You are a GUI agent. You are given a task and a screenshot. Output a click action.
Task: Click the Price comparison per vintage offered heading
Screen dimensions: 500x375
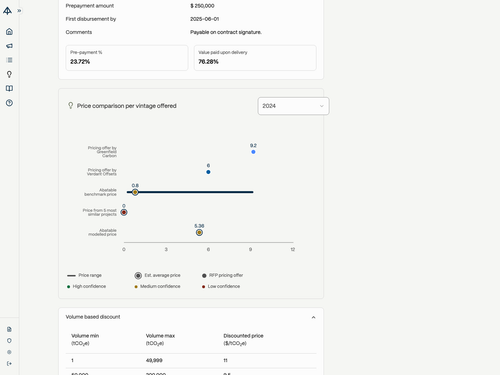click(x=127, y=106)
